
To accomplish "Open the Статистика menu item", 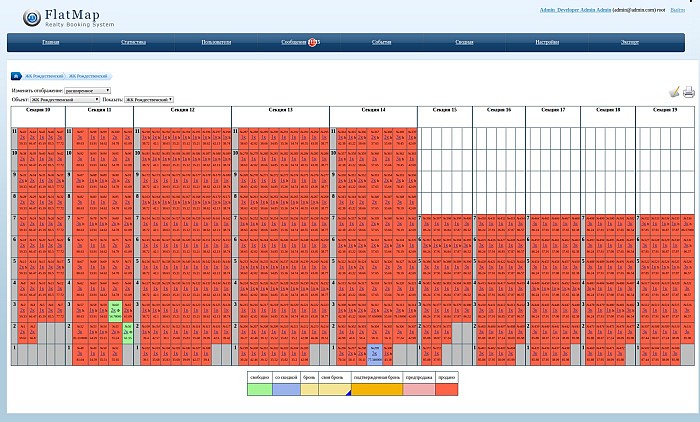I will click(x=134, y=42).
